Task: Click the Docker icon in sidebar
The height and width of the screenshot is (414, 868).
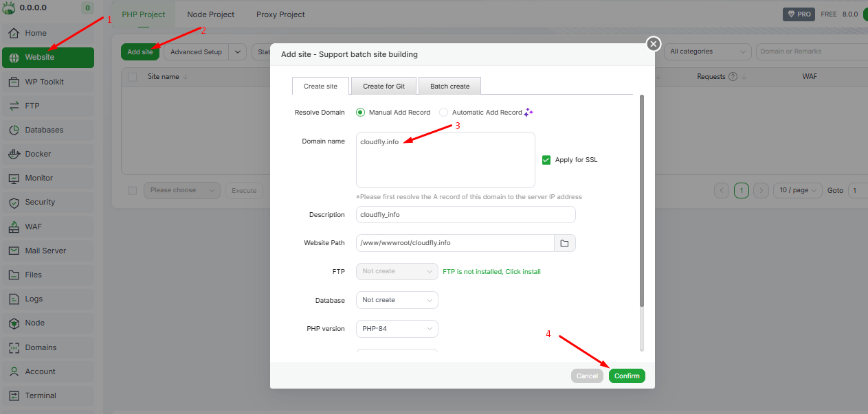Action: [x=14, y=154]
